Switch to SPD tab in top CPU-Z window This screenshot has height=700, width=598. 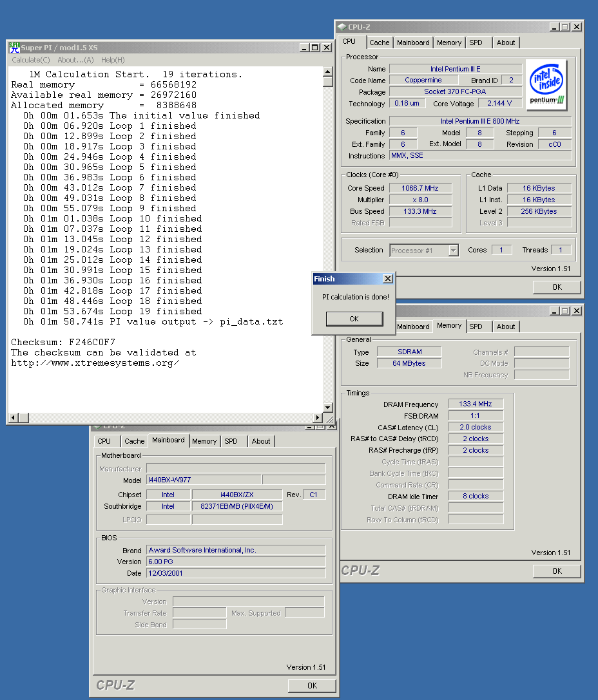[x=476, y=43]
